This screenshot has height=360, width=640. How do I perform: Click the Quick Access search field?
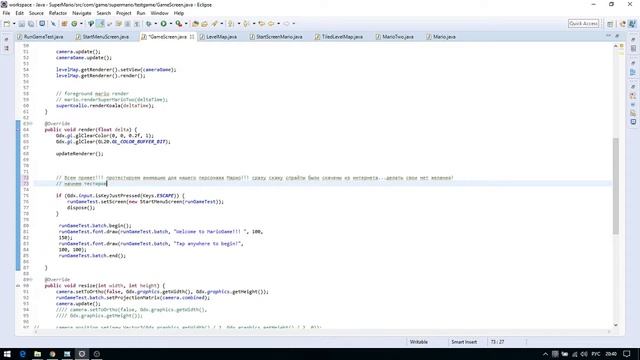pyautogui.click(x=584, y=24)
